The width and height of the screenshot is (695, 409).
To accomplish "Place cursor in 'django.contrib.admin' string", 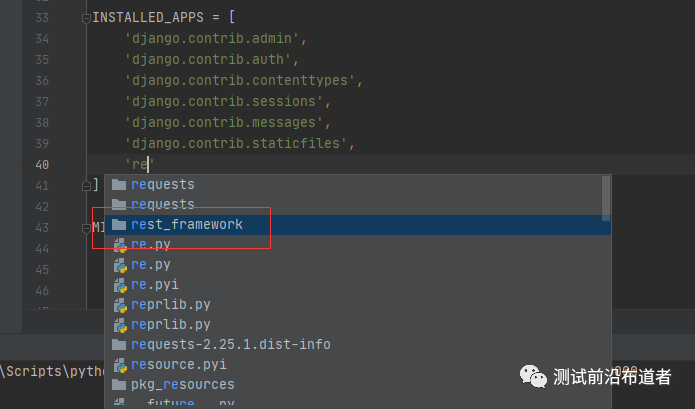I will click(214, 39).
